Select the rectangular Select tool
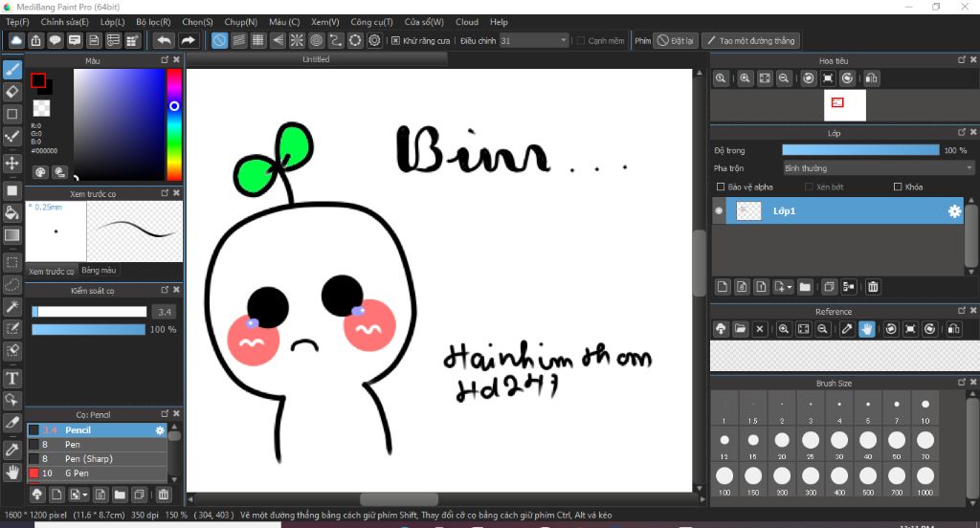980x528 pixels. tap(11, 262)
